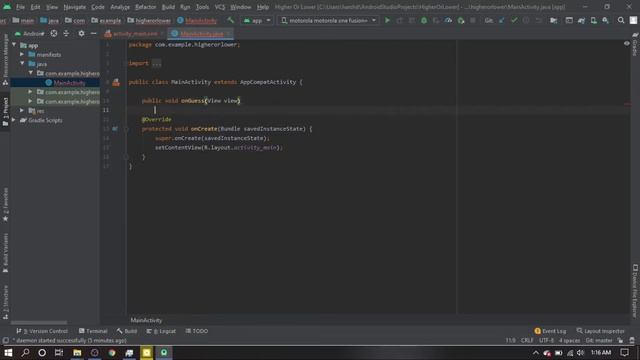Click the Windows Start button
The image size is (640, 360).
(x=8, y=353)
